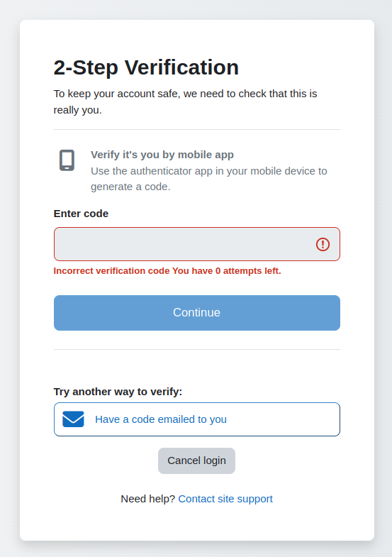Choose Have a code emailed to you
The height and width of the screenshot is (557, 392).
[197, 419]
